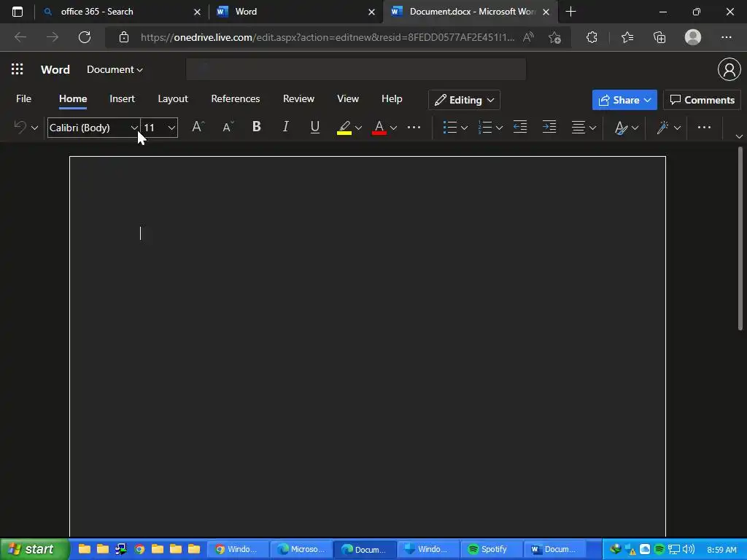Image resolution: width=747 pixels, height=560 pixels.
Task: Switch to View ribbon tab
Action: click(348, 98)
